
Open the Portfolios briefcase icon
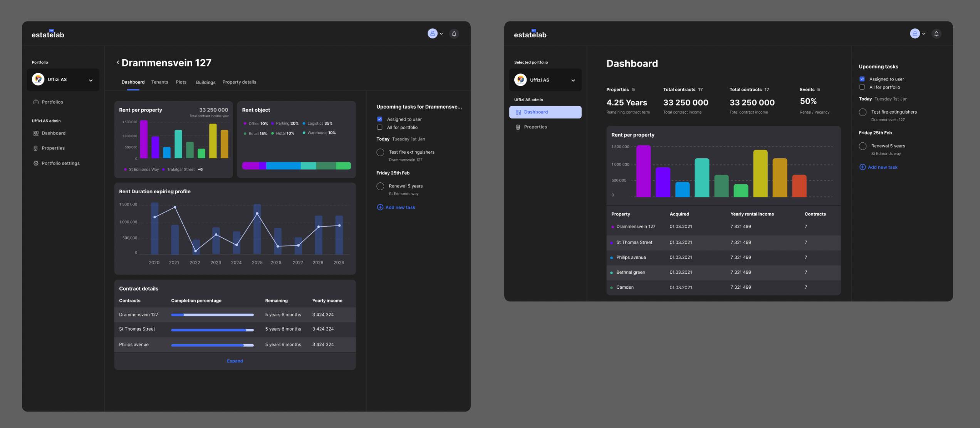pyautogui.click(x=36, y=102)
